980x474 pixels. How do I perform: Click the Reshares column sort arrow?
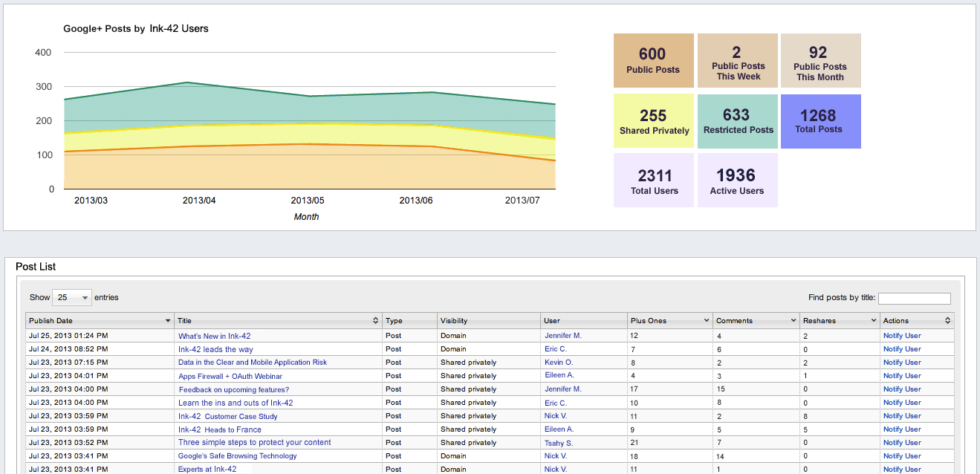(x=873, y=321)
